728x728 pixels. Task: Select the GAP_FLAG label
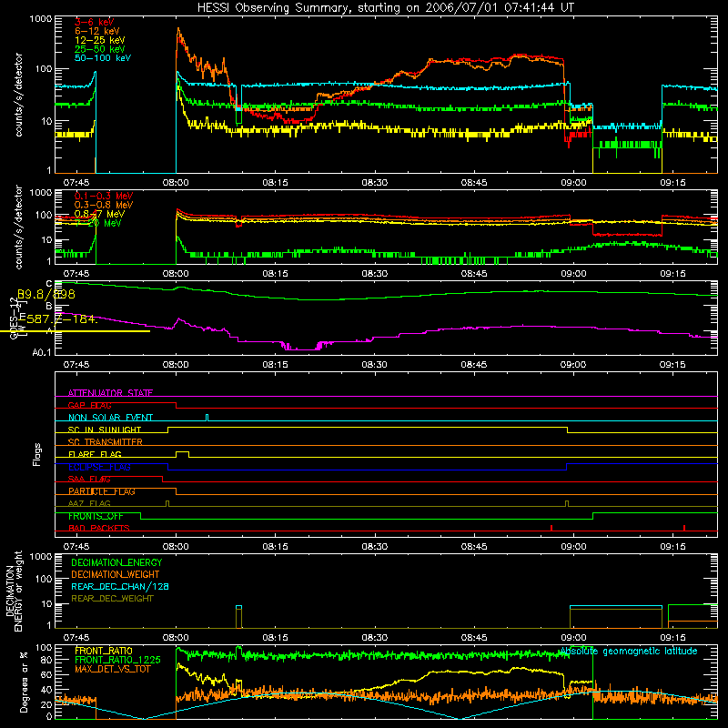tap(89, 405)
